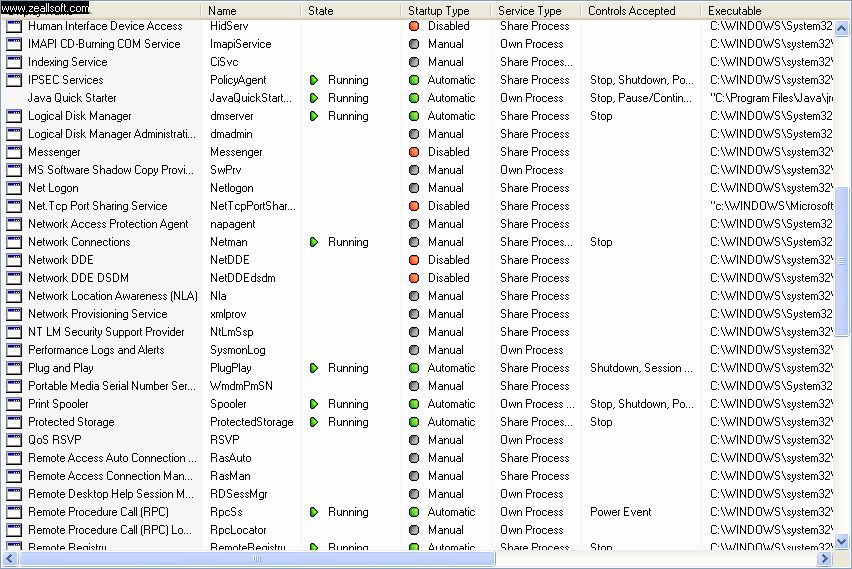Click the RDSessMgr name cell
The width and height of the screenshot is (852, 569).
239,494
